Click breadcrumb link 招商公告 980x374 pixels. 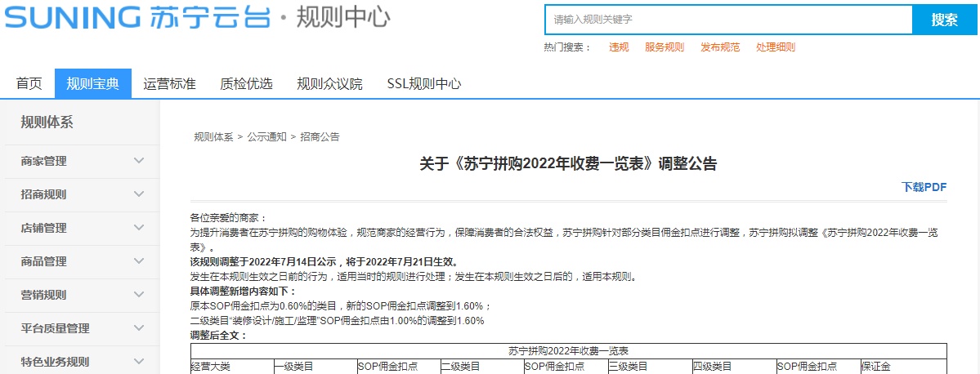320,136
